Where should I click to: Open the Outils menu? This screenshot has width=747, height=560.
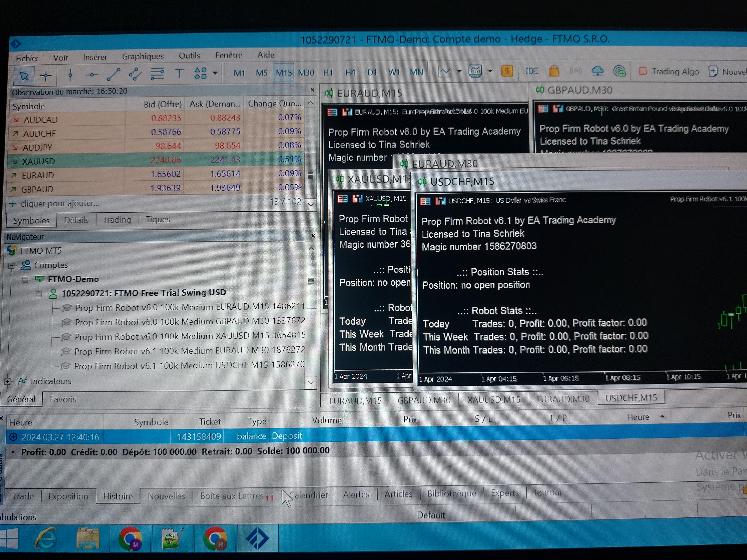click(x=189, y=56)
